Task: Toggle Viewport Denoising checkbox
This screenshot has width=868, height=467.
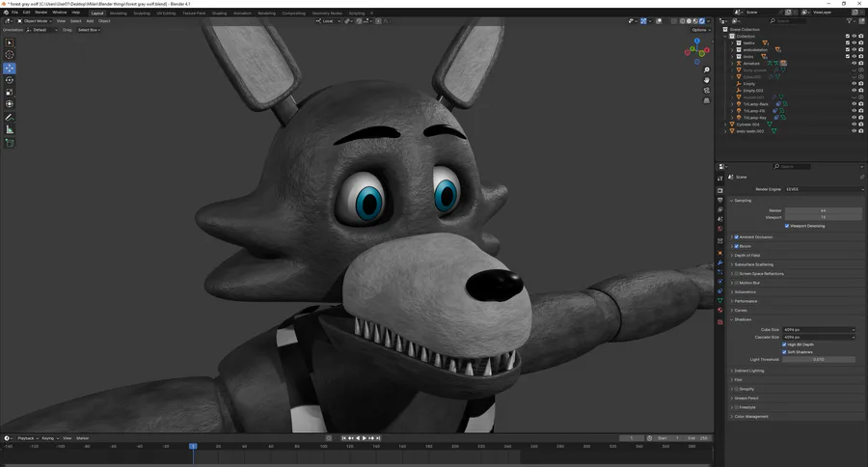Action: tap(787, 226)
